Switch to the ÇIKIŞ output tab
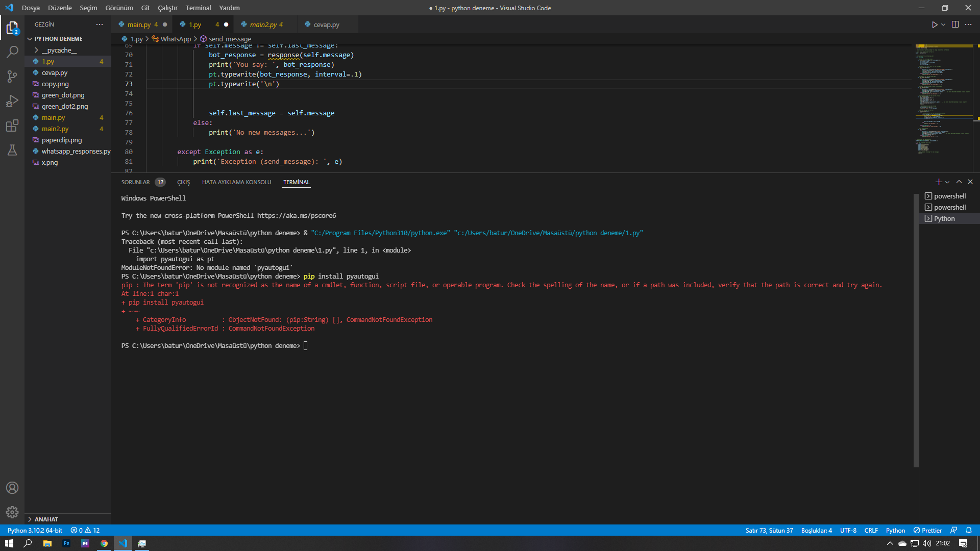This screenshot has width=980, height=551. 183,182
